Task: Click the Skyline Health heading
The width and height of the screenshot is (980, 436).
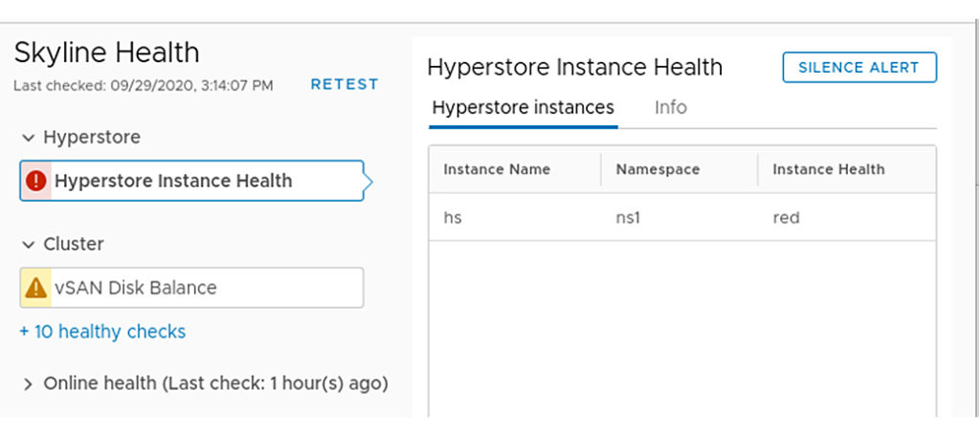Action: [x=106, y=52]
